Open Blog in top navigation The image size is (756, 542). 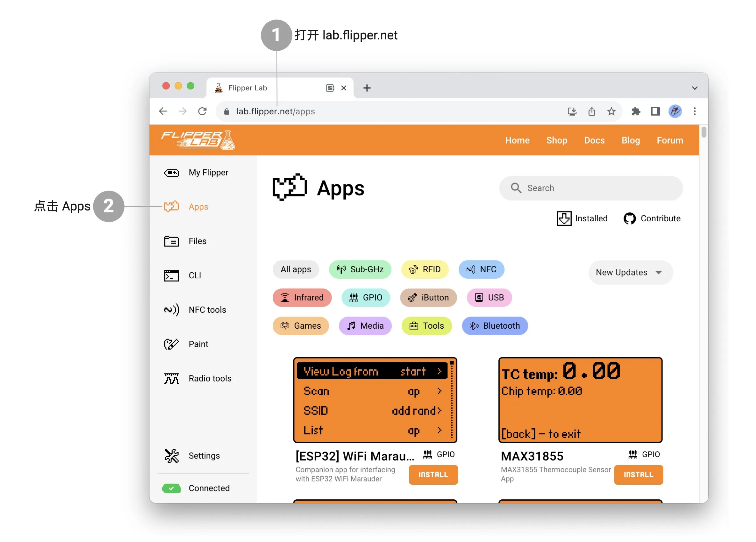[x=631, y=140]
